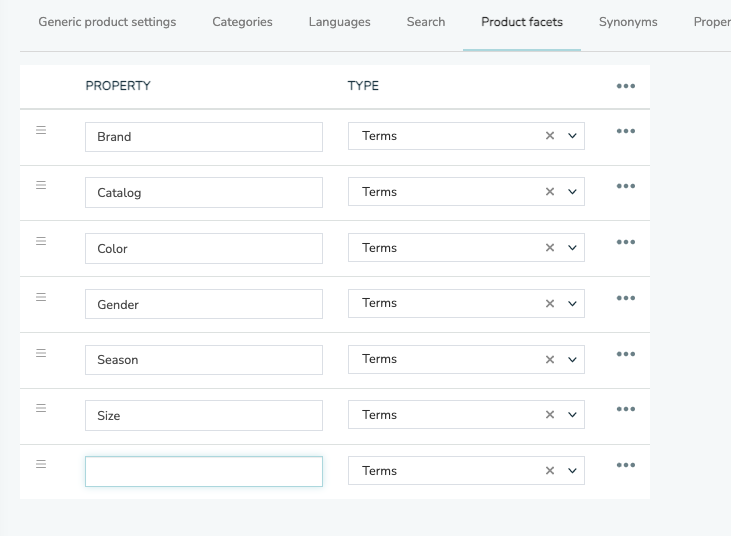This screenshot has width=731, height=536.
Task: Go to the Languages tab
Action: [339, 22]
